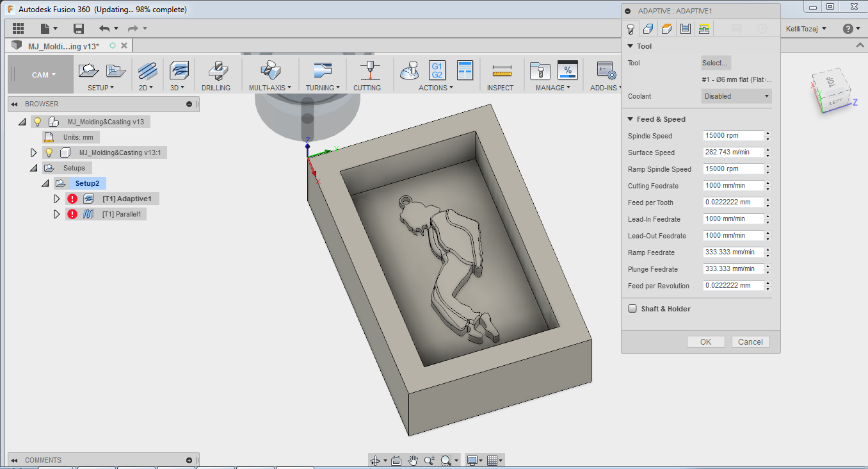868x469 pixels.
Task: Select the Orbit tool in navigation bar
Action: click(x=375, y=460)
